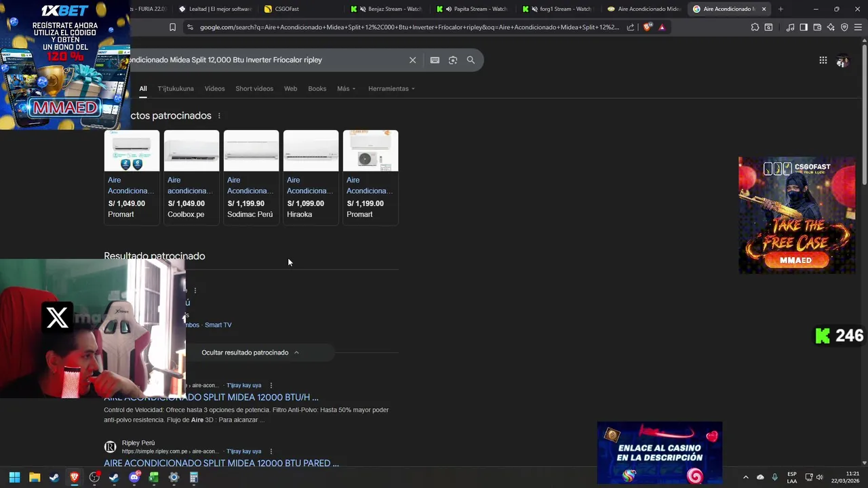This screenshot has width=868, height=488.
Task: Switch to the Videos tab
Action: coord(214,89)
